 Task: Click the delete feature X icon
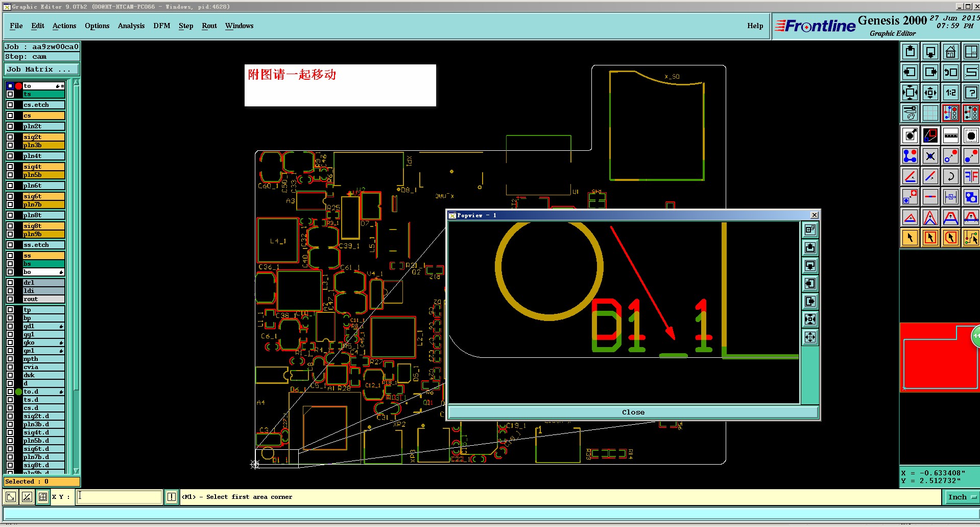(x=930, y=156)
